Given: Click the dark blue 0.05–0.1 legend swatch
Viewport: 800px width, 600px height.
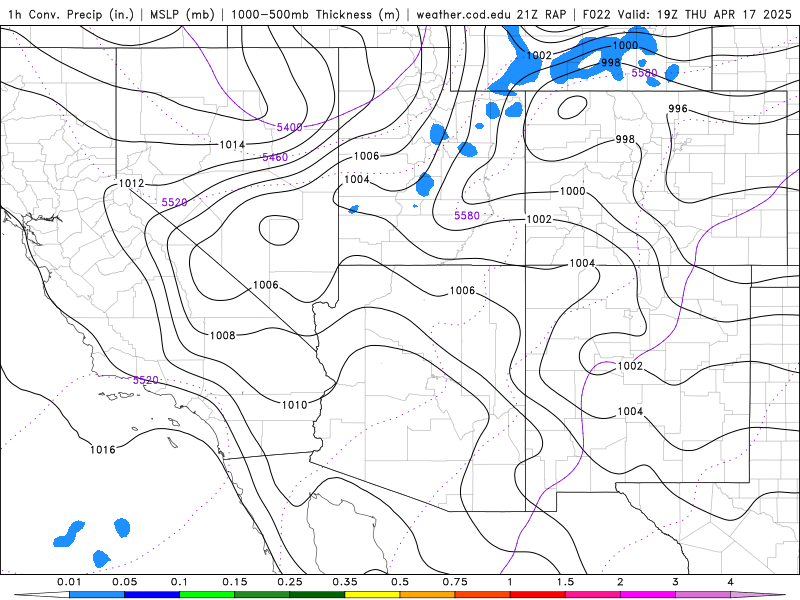Looking at the screenshot, I should tap(152, 595).
